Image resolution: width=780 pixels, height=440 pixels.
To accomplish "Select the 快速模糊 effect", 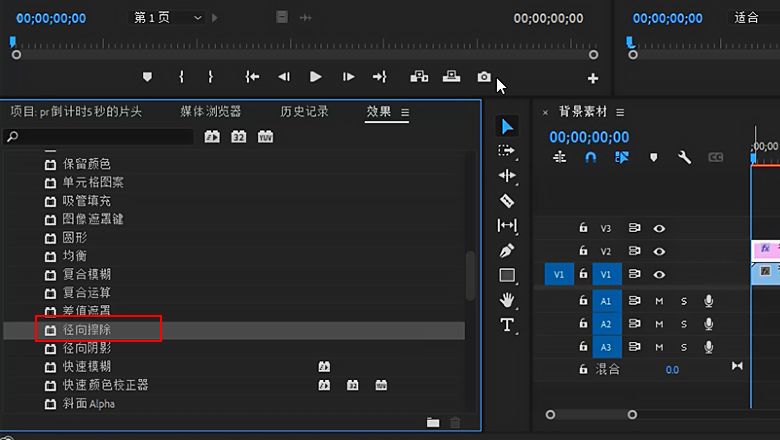I will click(87, 366).
